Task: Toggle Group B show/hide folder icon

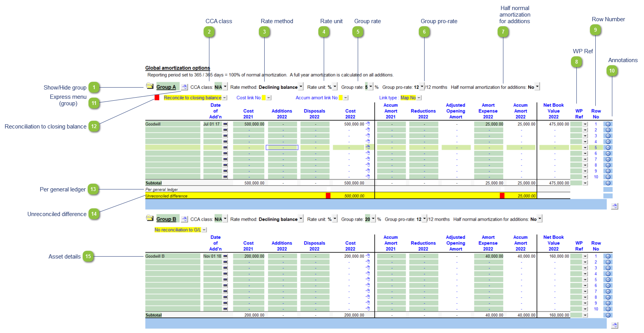Action: point(150,218)
